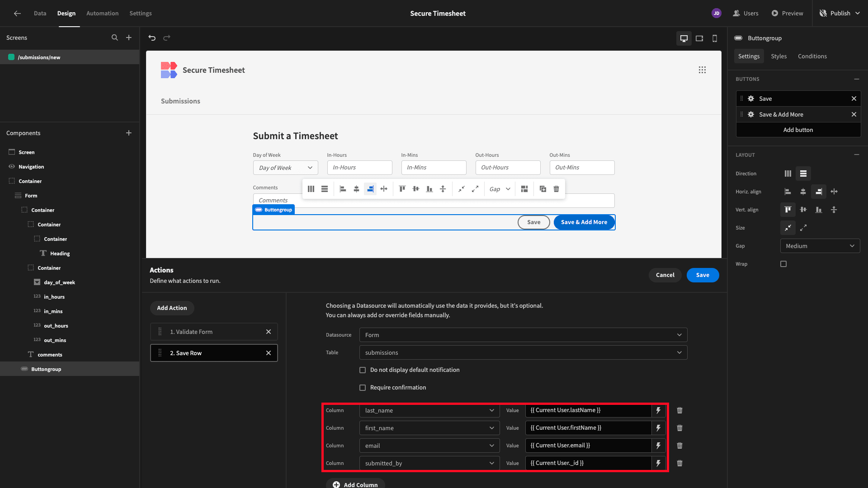
Task: Click Add Column button
Action: 355,484
